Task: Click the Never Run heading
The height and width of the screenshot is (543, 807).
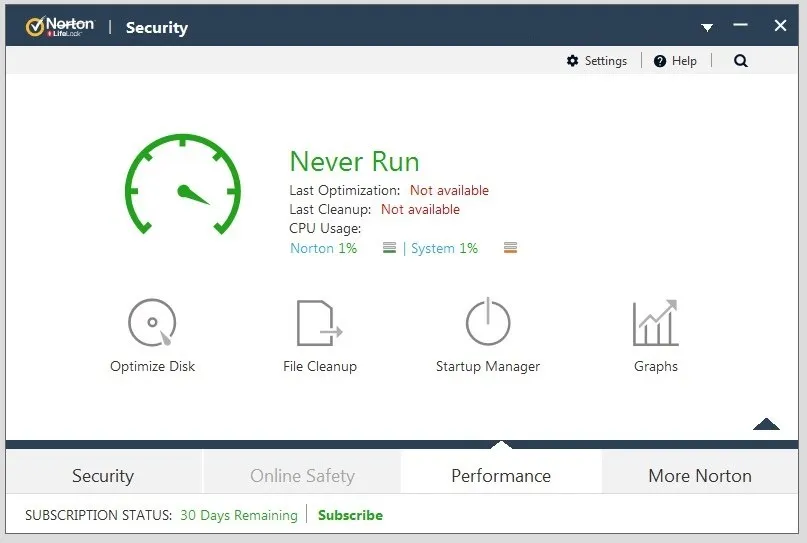Action: point(355,162)
